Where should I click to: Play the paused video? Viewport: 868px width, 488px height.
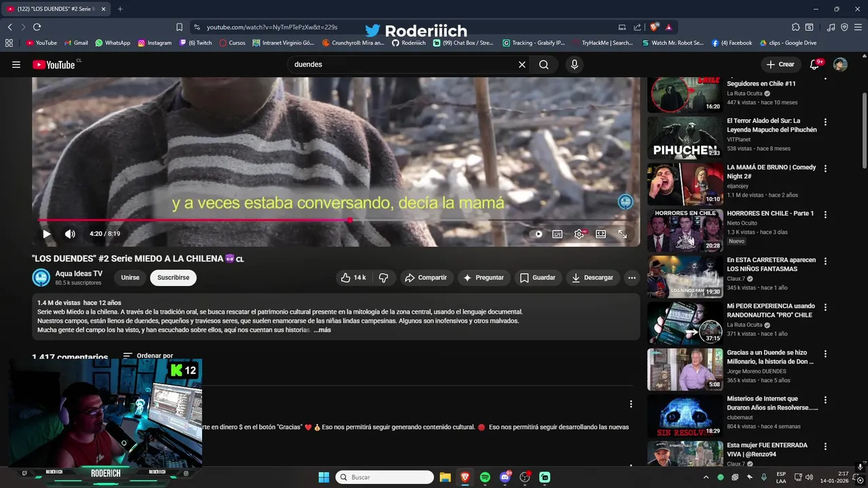click(x=47, y=234)
